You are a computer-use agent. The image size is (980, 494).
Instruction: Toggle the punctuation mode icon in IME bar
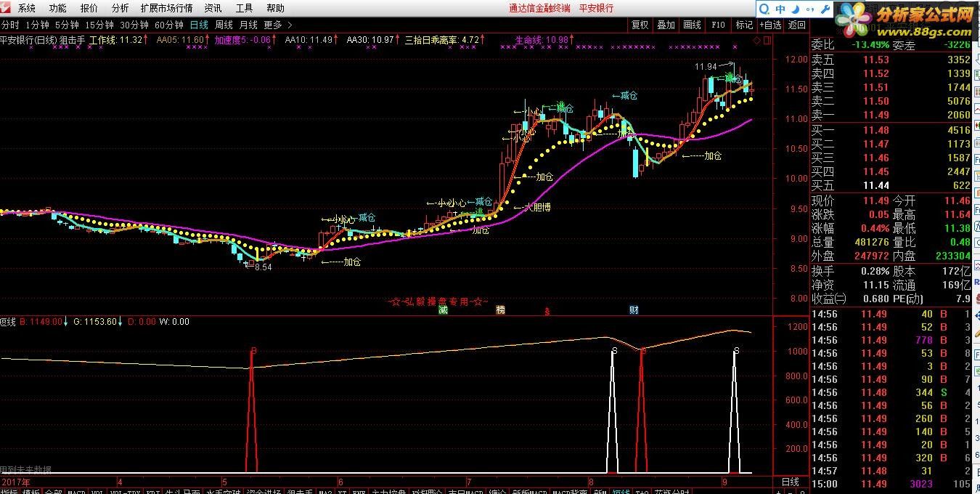pos(809,9)
